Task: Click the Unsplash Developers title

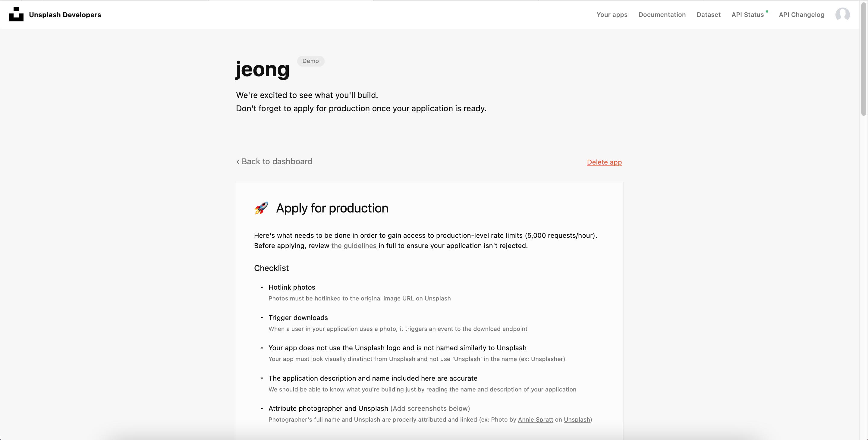Action: point(65,14)
